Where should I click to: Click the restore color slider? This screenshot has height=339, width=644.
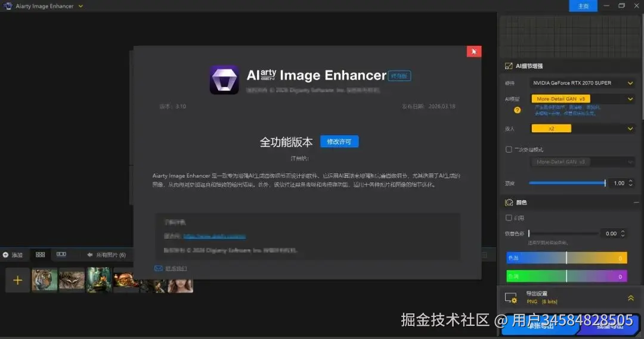pos(563,234)
